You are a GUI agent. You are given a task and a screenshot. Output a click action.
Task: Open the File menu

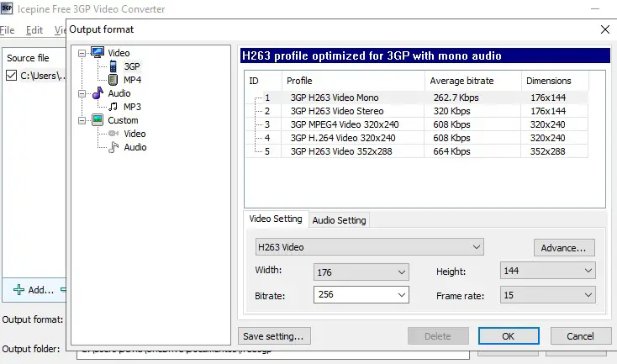point(7,30)
